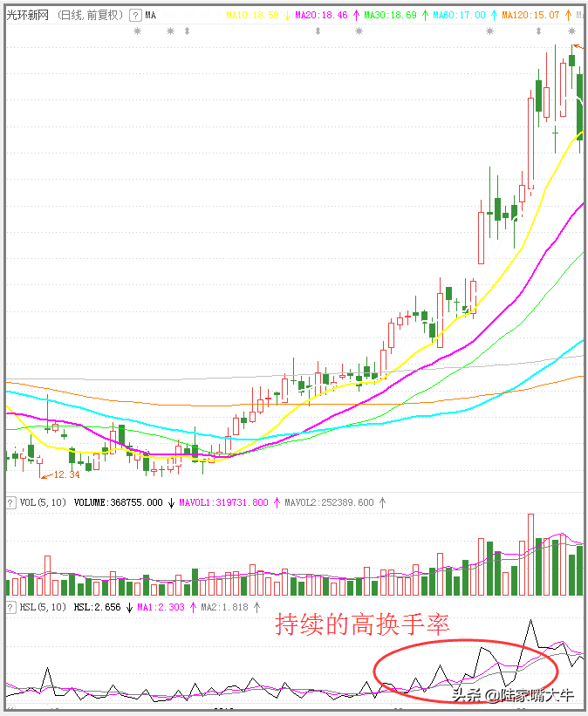
Task: Click the green MA30:18.69 legend label
Action: tap(390, 16)
